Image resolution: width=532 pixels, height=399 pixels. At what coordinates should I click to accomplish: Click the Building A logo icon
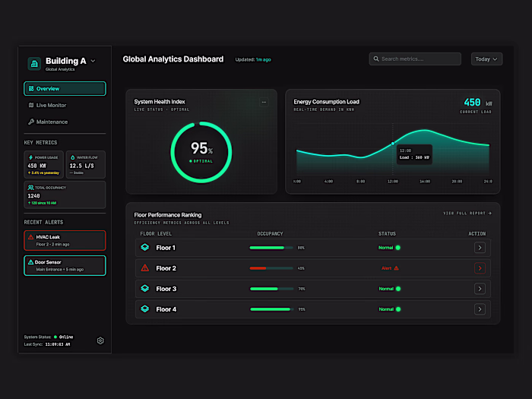pos(34,63)
